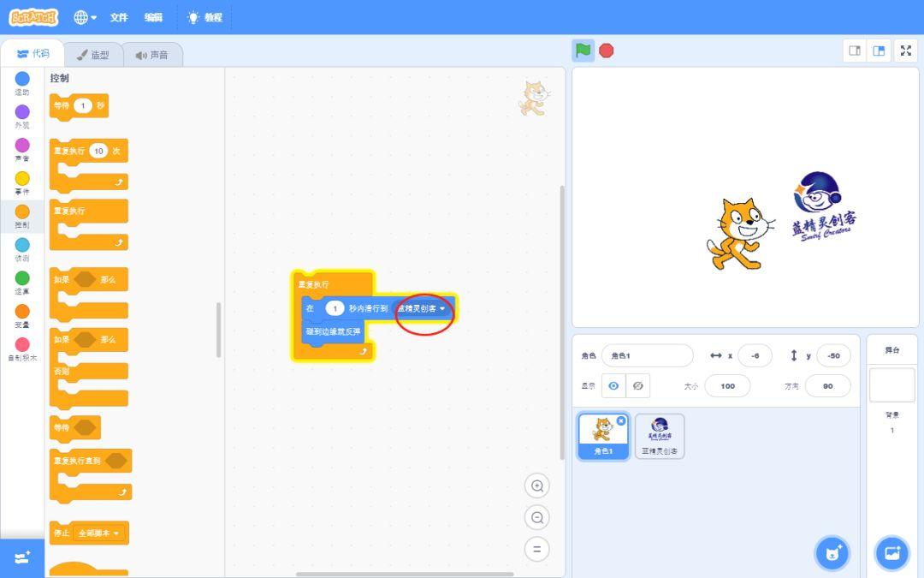Screen dimensions: 924x578
Task: Zoom in the script workspace
Action: 536,486
